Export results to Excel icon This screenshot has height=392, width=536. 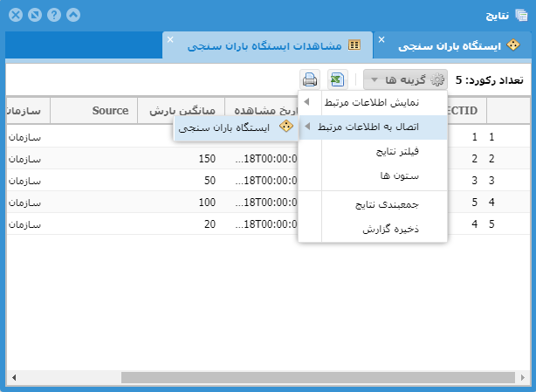pos(337,79)
